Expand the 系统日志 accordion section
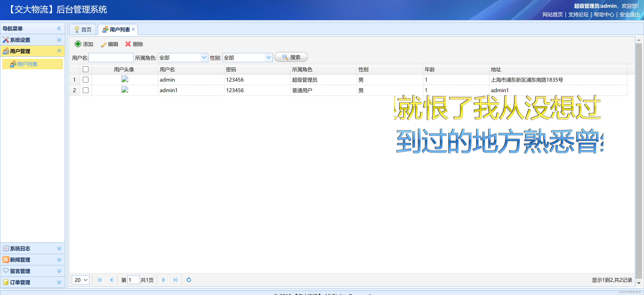The height and width of the screenshot is (295, 644). click(x=59, y=248)
